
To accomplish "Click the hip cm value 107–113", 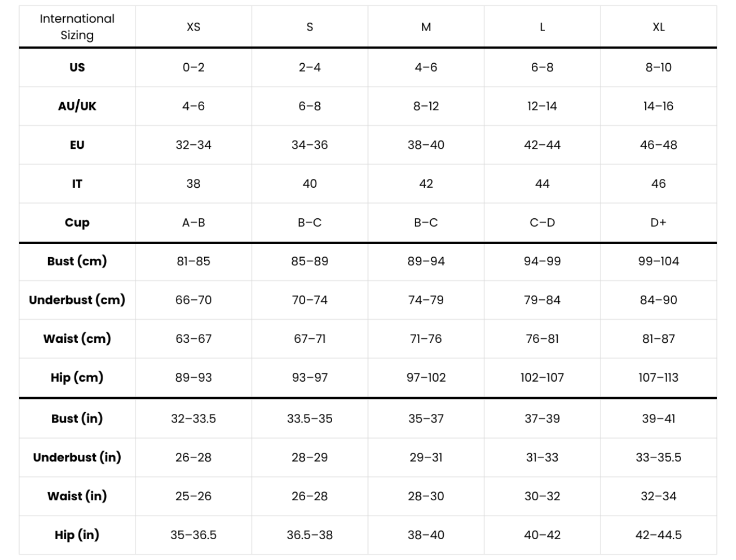I will tap(658, 377).
